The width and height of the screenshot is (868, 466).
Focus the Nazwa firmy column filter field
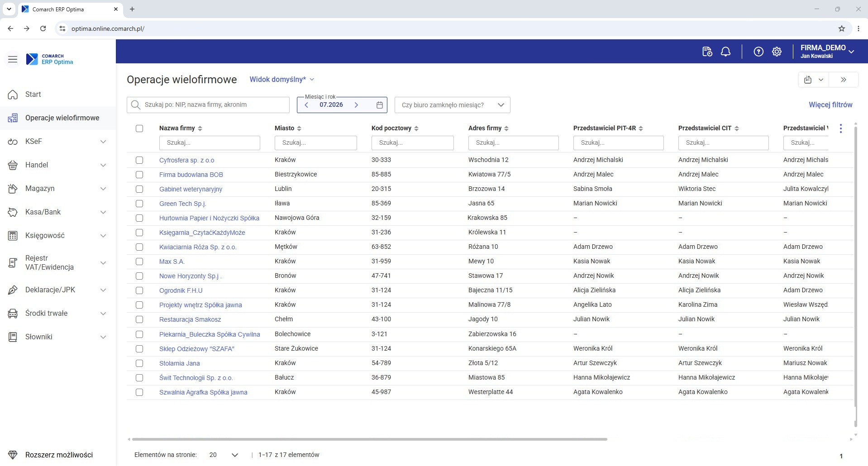(x=210, y=143)
